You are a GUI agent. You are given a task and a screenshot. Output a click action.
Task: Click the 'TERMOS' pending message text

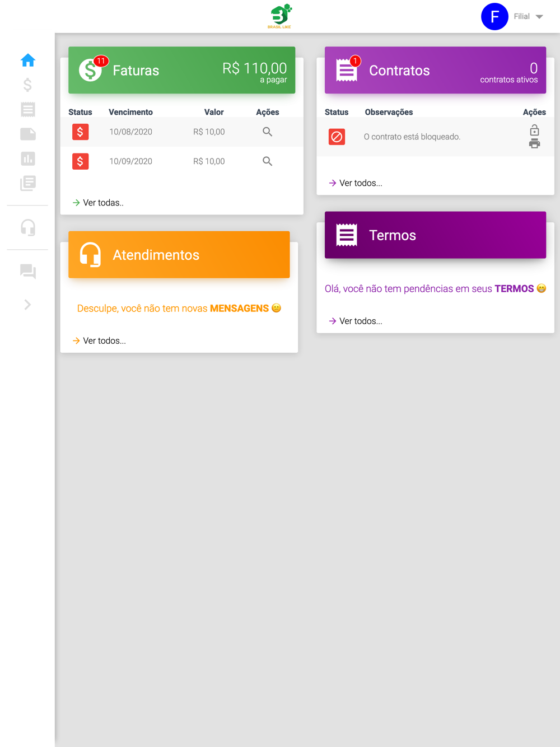(514, 289)
